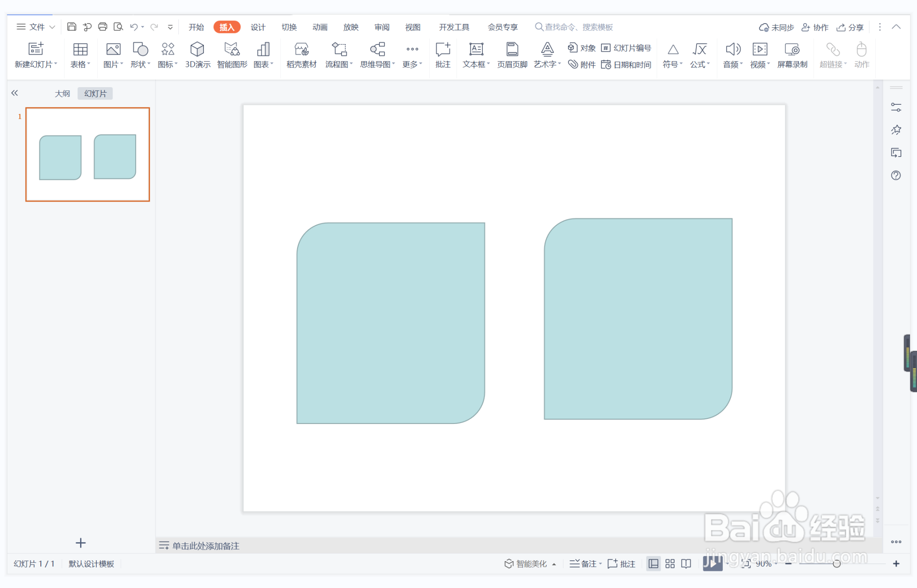The height and width of the screenshot is (588, 917).
Task: Click Slide Number (幻灯片编号)
Action: point(626,48)
